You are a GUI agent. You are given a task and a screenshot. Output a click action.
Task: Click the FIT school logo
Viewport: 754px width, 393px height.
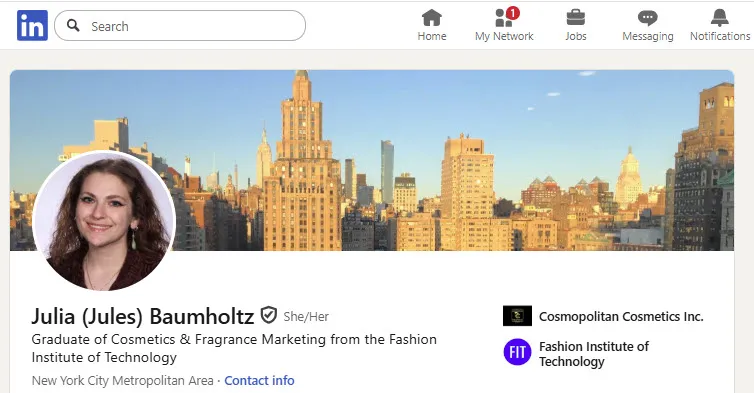tap(517, 352)
